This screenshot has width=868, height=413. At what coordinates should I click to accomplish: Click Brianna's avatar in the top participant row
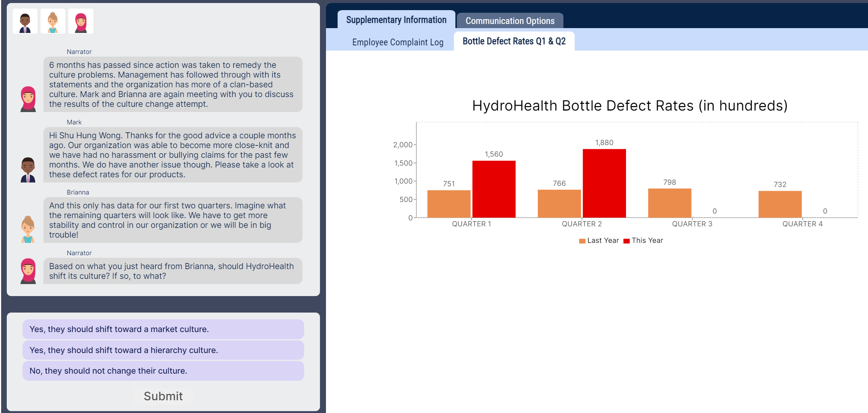tap(53, 21)
